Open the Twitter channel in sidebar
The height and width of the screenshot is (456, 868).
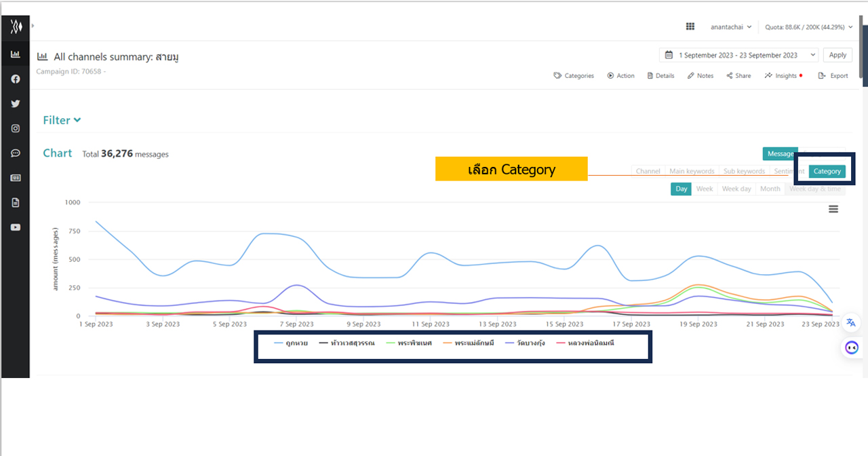pos(15,104)
